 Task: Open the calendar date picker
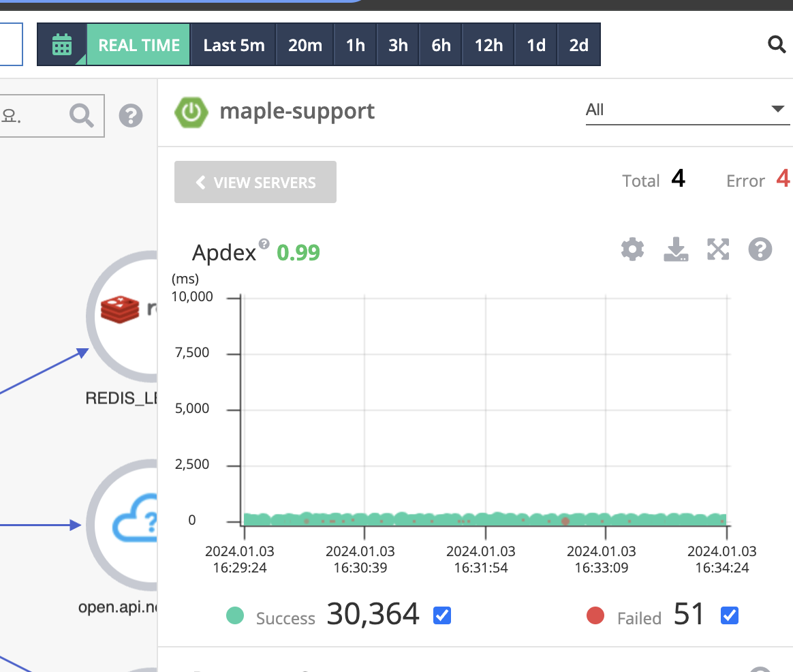pyautogui.click(x=62, y=44)
